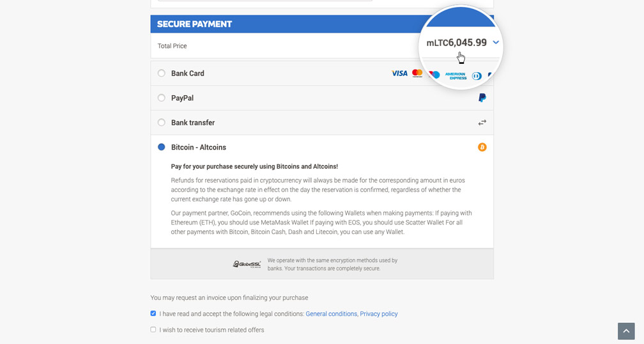644x344 pixels.
Task: Select the Bitcoin - Altcoins radio button
Action: (162, 147)
